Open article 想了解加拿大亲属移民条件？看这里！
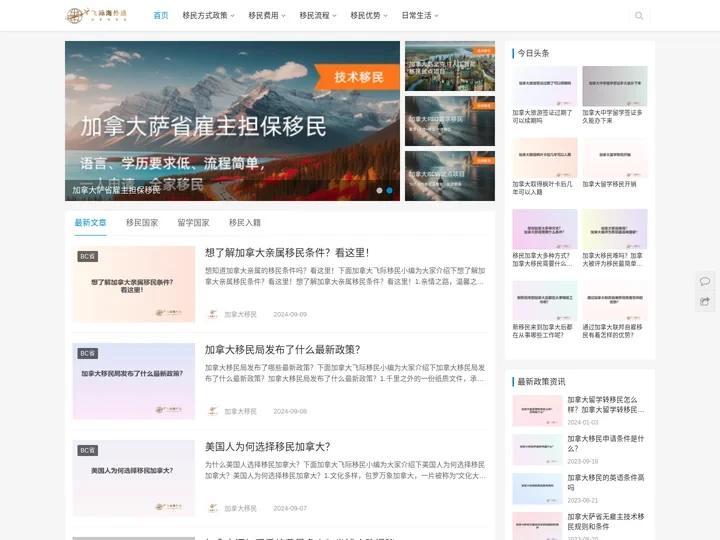Screen dimensions: 720x540 pos(287,253)
